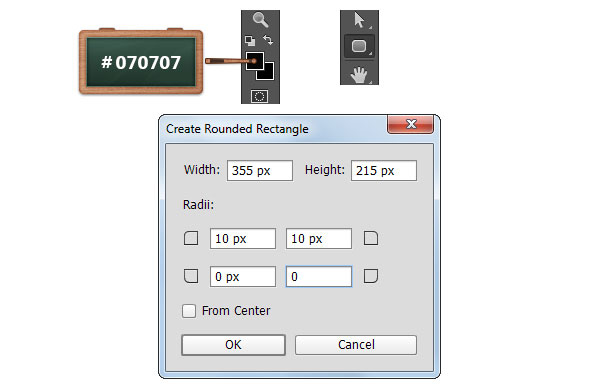Screen dimensions: 600x389
Task: Enable the From Center checkbox
Action: click(x=189, y=311)
